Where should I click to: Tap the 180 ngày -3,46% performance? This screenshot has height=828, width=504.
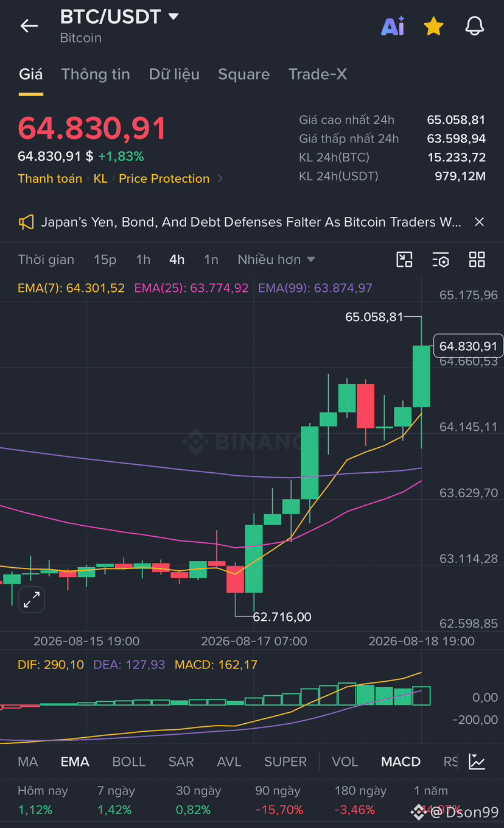(360, 800)
